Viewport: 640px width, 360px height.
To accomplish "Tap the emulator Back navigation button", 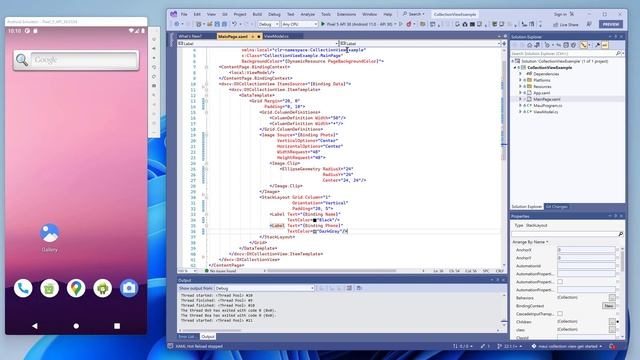I will 35,326.
